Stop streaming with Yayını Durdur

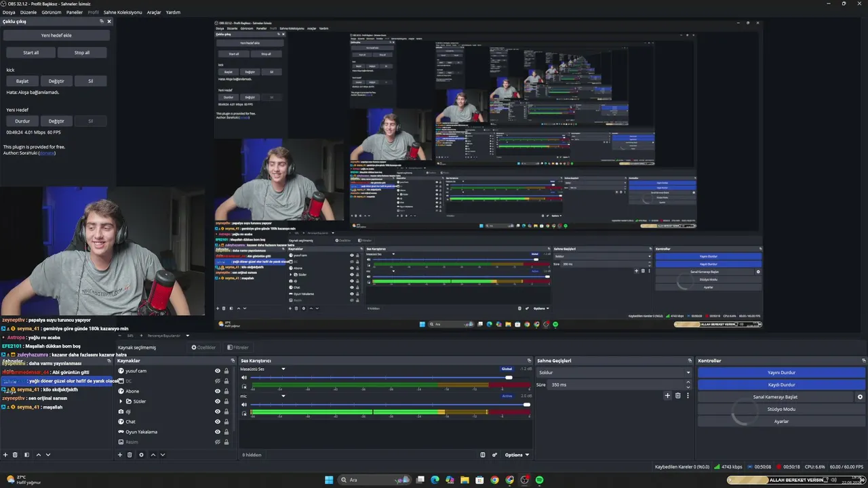pos(781,373)
